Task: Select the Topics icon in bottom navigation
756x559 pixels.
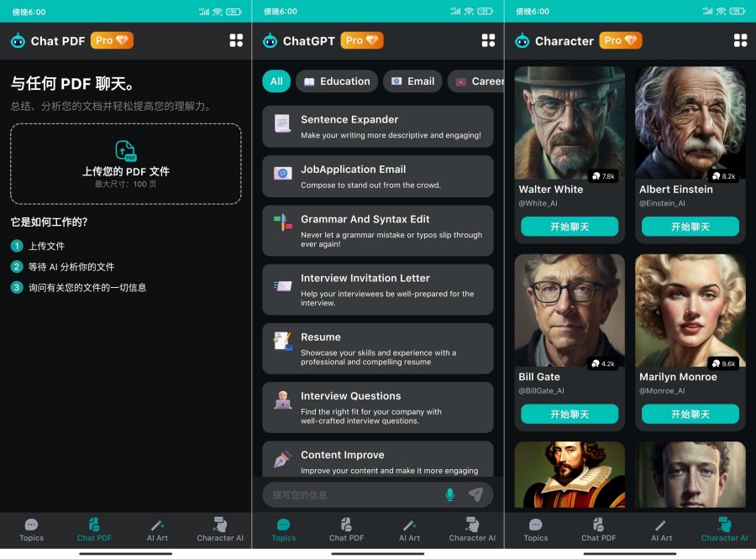Action: (x=283, y=529)
